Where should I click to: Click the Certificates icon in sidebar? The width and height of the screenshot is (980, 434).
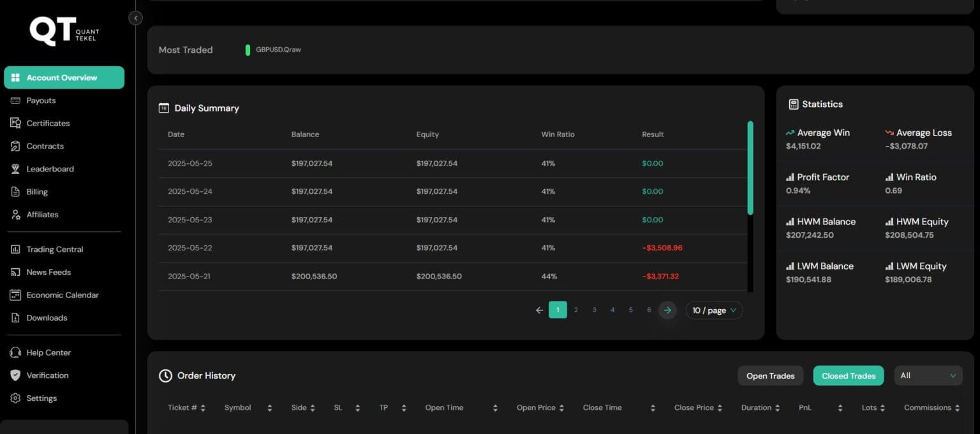[x=15, y=123]
